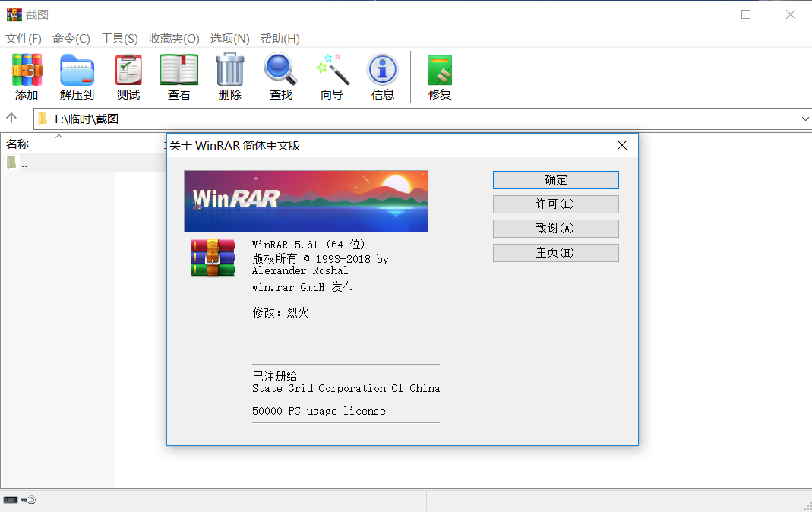Run the 测试 (Test) archive tool
Image resolution: width=812 pixels, height=512 pixels.
(128, 76)
